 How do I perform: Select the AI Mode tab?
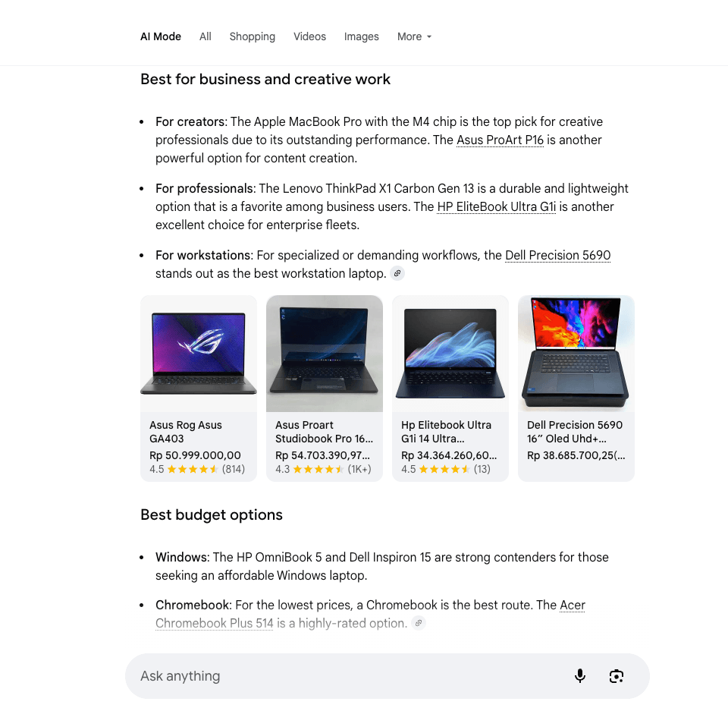click(161, 36)
